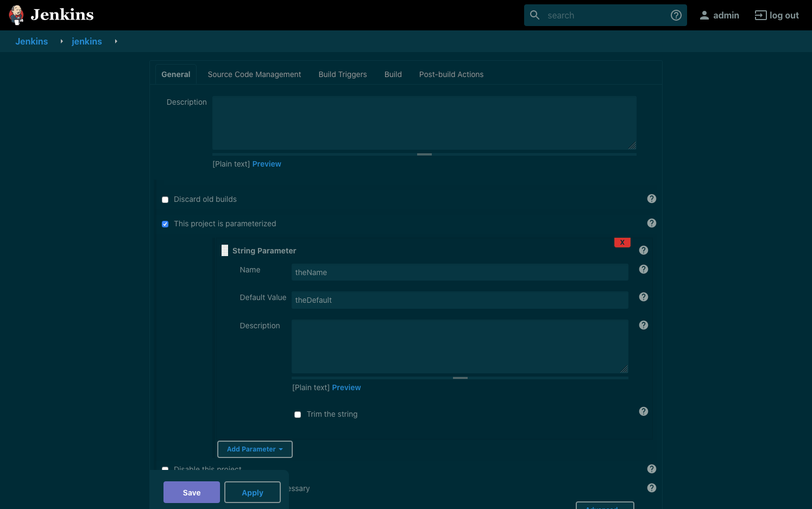Click the Jenkins title text in header

[62, 15]
